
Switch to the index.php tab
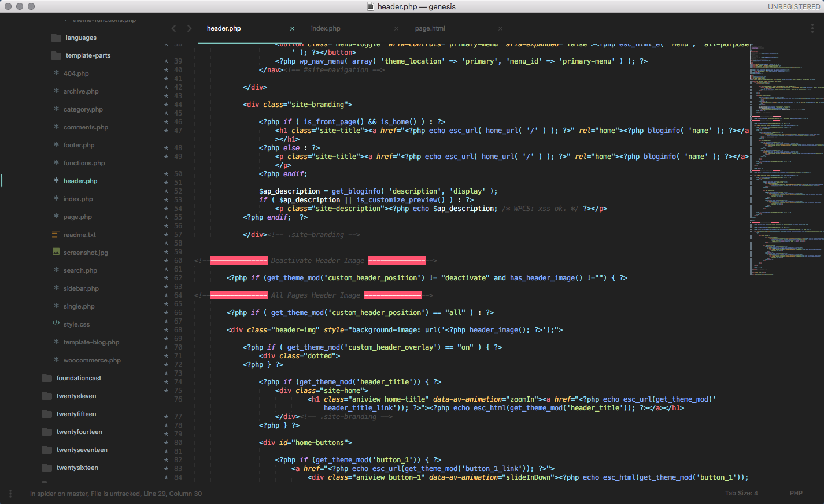[326, 28]
